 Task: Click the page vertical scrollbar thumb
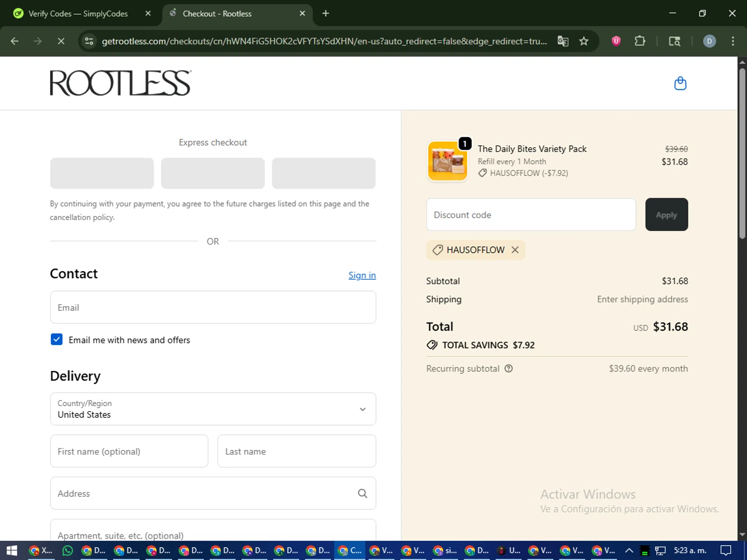click(x=742, y=154)
